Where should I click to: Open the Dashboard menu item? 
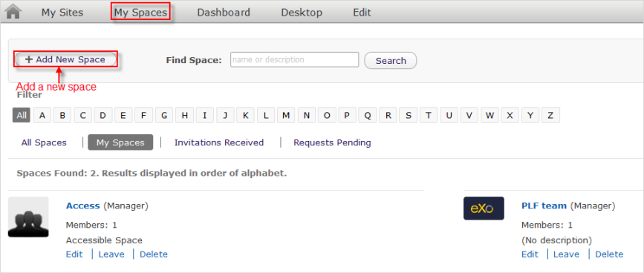224,13
